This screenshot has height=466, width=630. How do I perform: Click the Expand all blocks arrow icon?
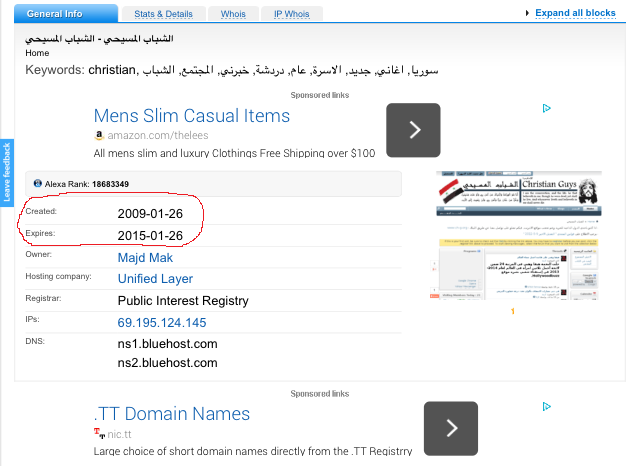[527, 13]
